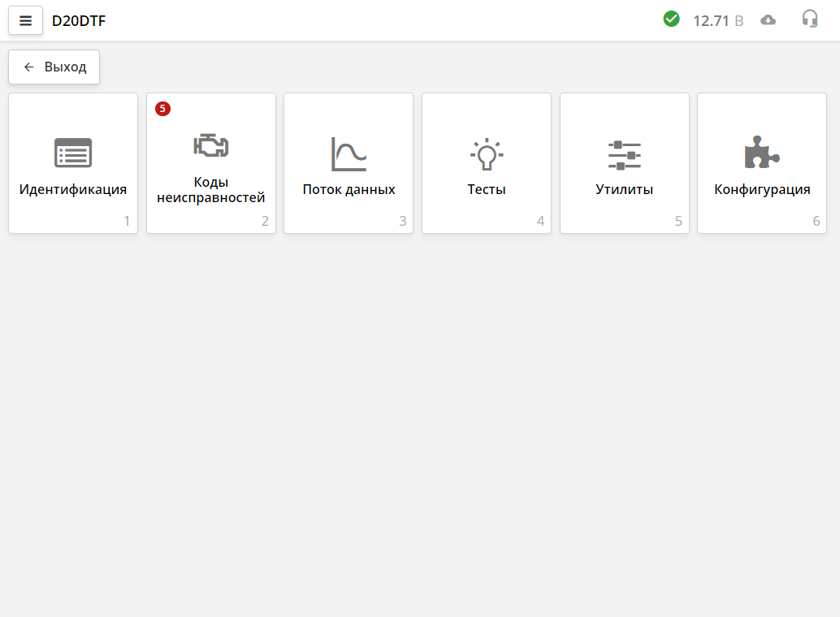Open the hamburger menu
Viewport: 840px width, 617px height.
tap(25, 21)
